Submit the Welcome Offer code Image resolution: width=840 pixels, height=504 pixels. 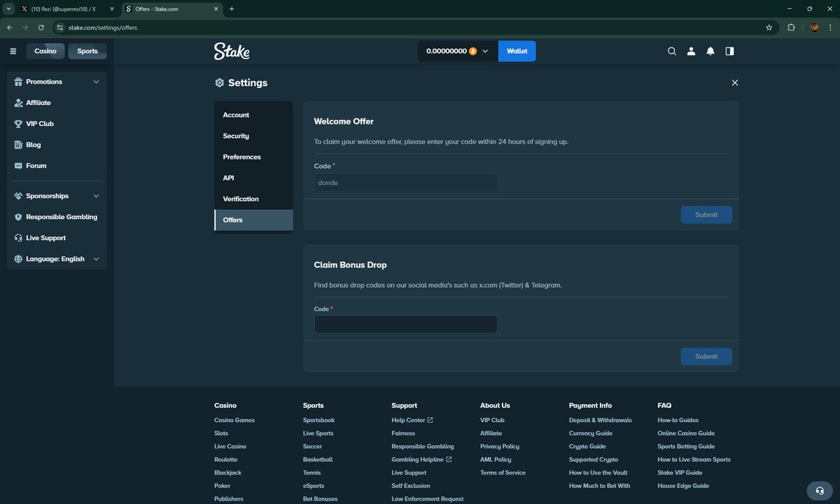[x=706, y=215]
